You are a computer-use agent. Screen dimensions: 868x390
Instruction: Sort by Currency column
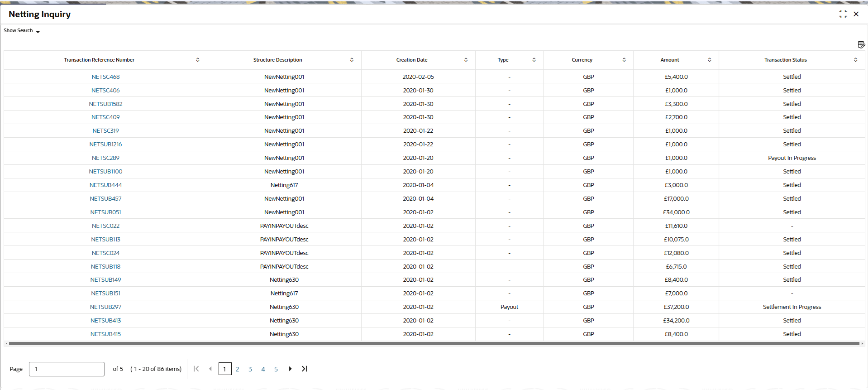point(624,60)
